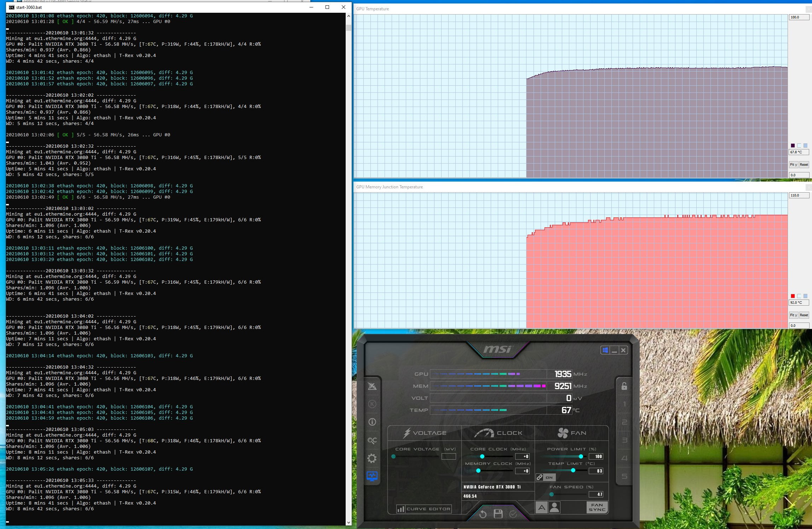This screenshot has height=529, width=812.
Task: Click the Memory Clock +0 value field
Action: pos(522,471)
